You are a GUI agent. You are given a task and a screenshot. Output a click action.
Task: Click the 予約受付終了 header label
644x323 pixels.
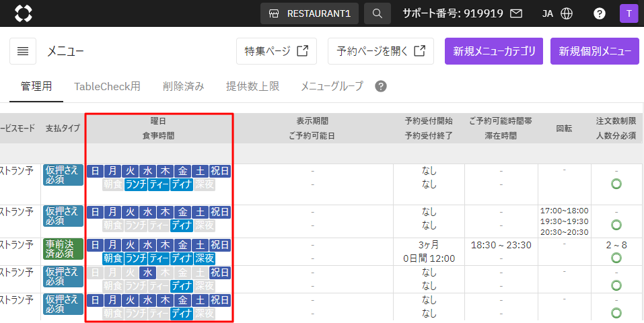(429, 136)
